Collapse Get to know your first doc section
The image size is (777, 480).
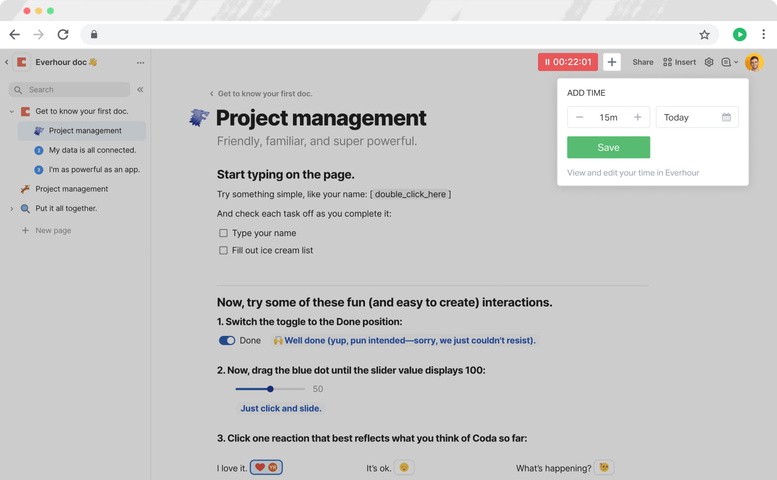[12, 111]
